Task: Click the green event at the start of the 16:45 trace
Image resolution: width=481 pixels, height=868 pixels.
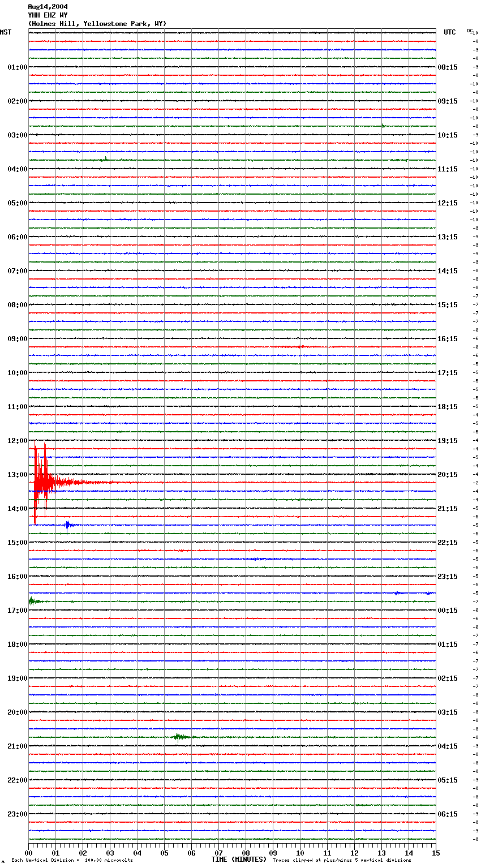Action: pos(33,601)
